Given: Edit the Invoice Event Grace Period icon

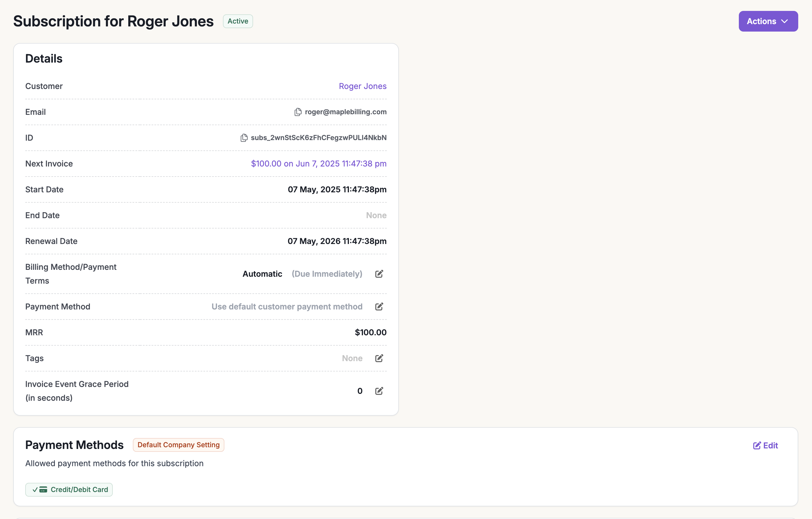Looking at the screenshot, I should click(379, 391).
